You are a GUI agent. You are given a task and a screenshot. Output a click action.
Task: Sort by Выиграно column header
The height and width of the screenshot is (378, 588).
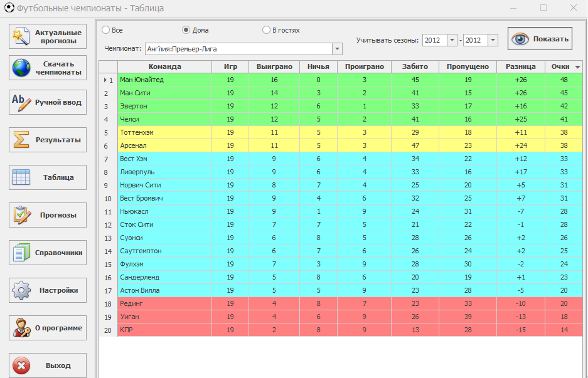coord(274,66)
